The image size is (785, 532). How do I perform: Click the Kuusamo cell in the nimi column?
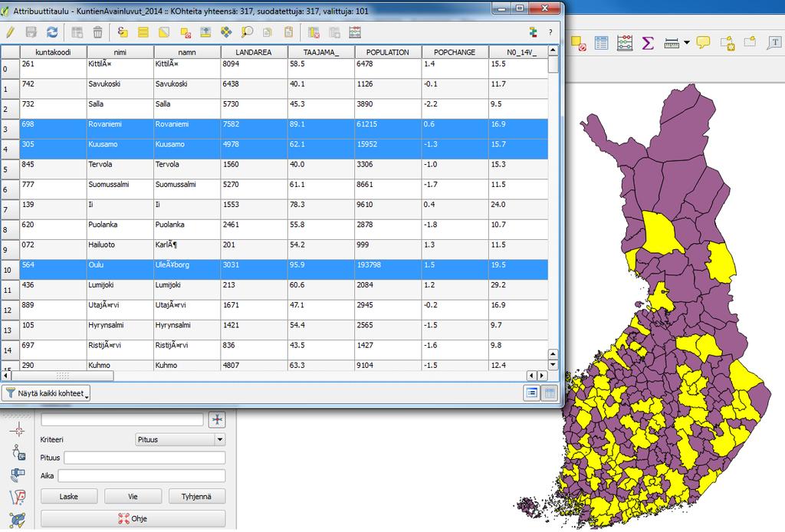[120, 149]
